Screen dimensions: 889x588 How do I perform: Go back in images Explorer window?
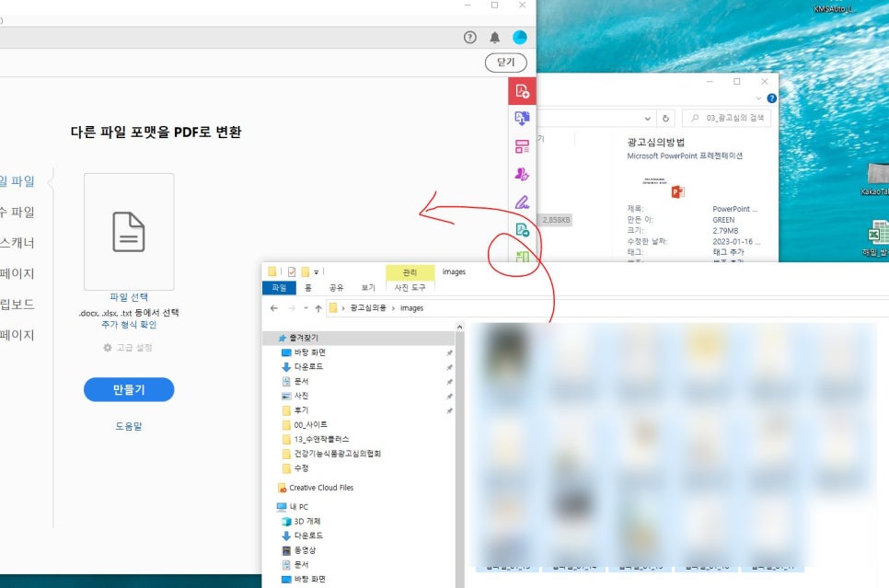[x=274, y=308]
